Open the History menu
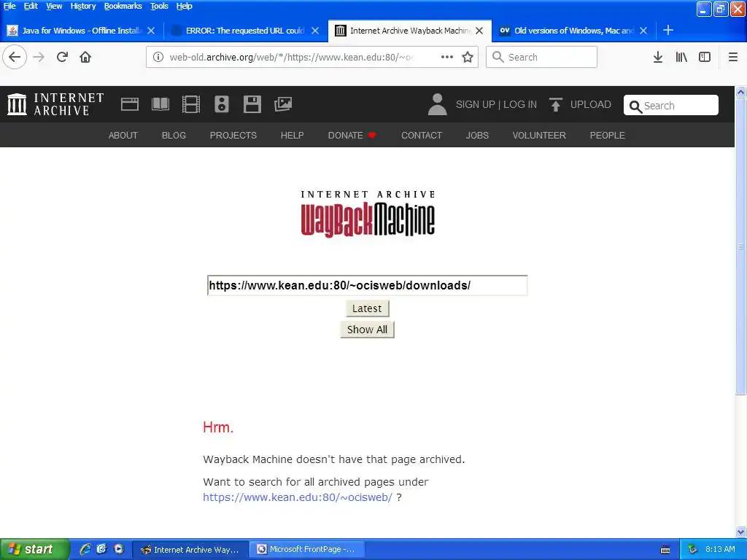 coord(83,6)
